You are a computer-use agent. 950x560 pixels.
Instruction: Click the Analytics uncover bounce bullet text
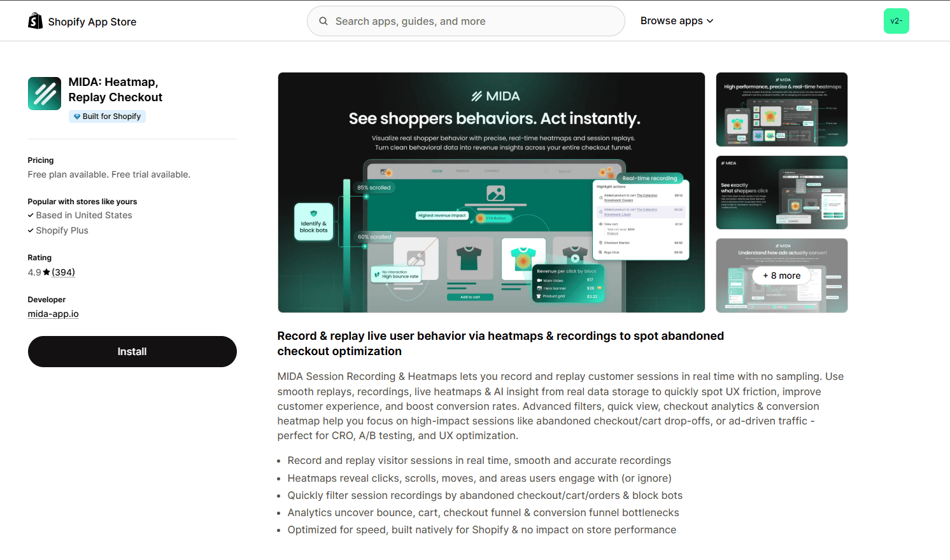click(483, 512)
